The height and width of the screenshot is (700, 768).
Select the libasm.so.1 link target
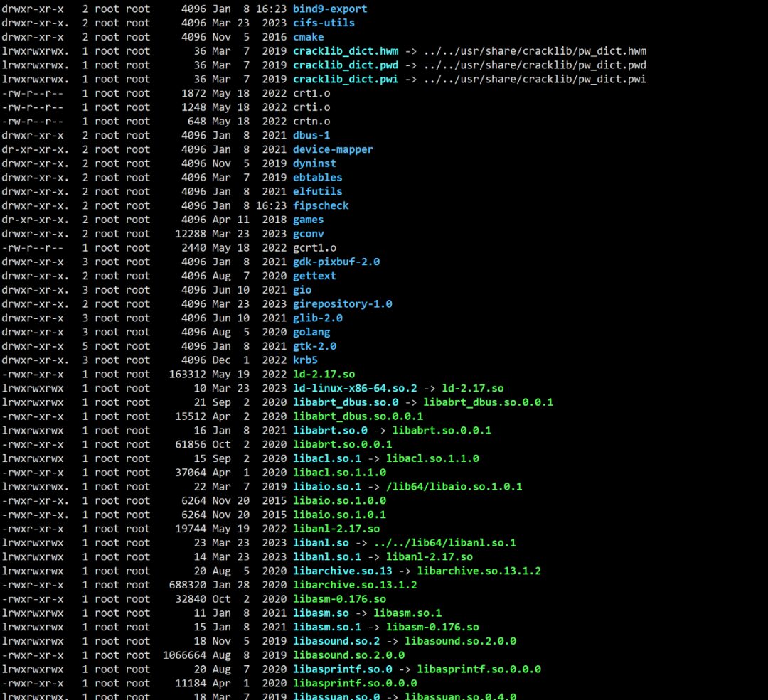tap(407, 613)
